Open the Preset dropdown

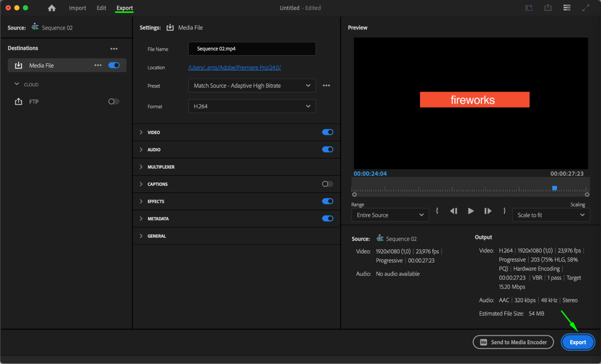coord(252,86)
